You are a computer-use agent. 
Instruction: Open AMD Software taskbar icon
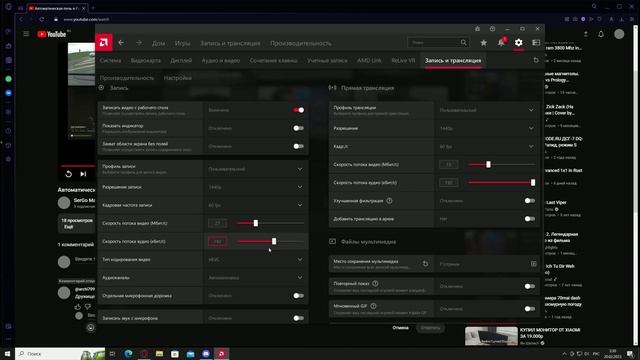(222, 353)
